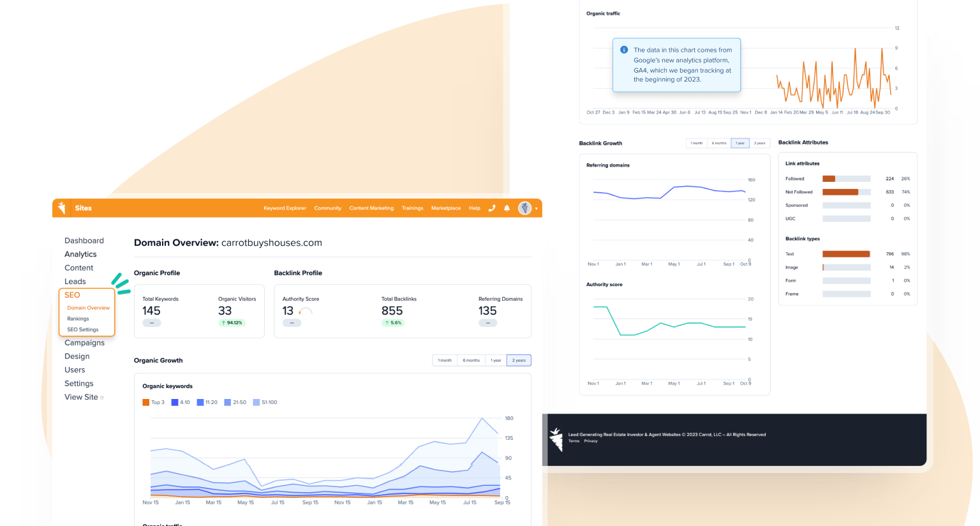Click the Not Followed attribute bar
Screen dimensions: 980x526
coord(847,192)
